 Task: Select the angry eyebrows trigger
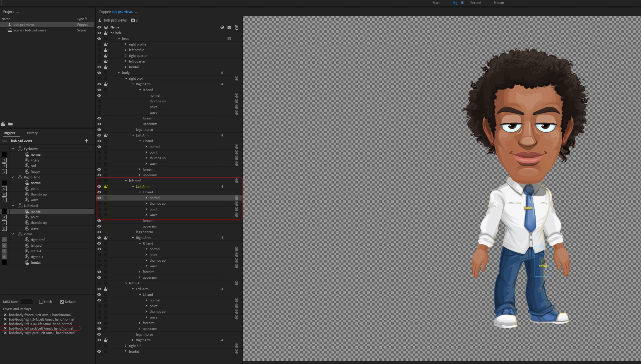coord(35,160)
